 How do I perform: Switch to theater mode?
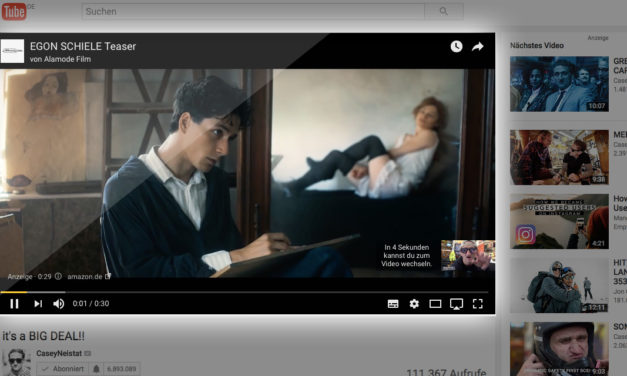coord(435,304)
